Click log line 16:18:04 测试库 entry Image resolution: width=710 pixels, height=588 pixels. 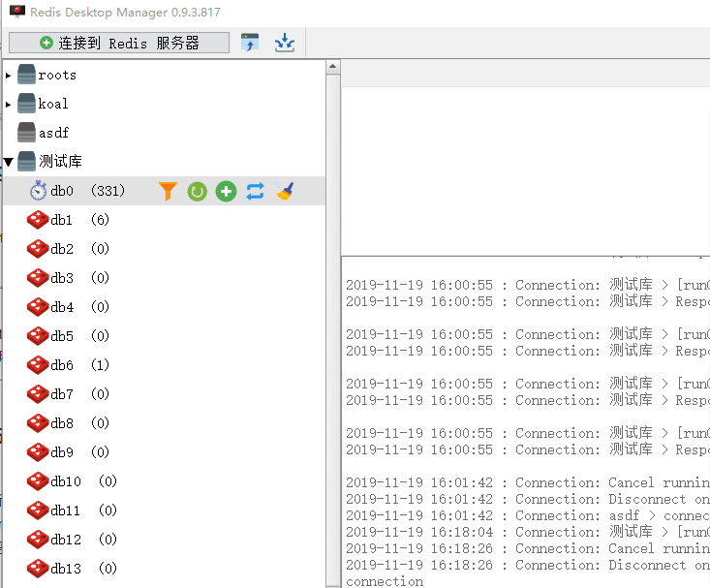pos(528,532)
